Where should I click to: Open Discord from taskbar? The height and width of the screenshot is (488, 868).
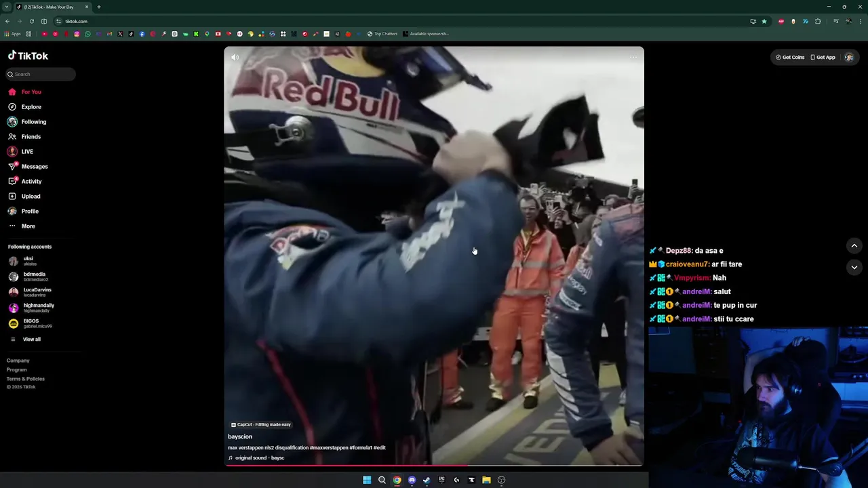tap(412, 480)
